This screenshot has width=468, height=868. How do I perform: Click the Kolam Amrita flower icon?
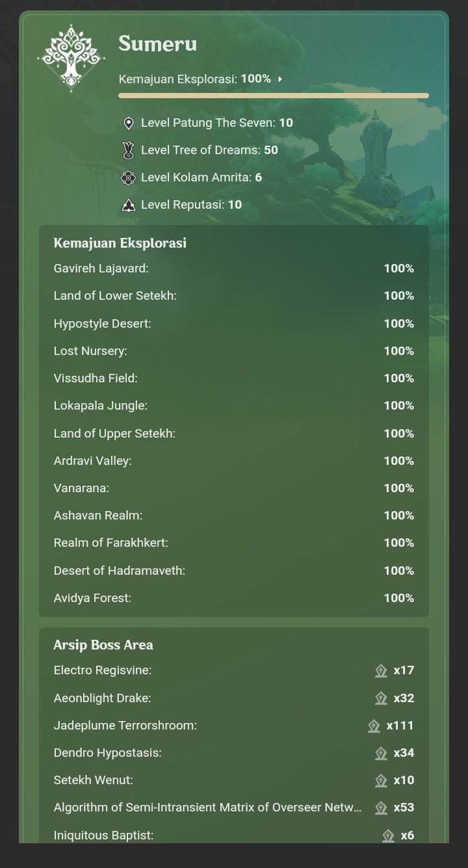click(x=128, y=177)
